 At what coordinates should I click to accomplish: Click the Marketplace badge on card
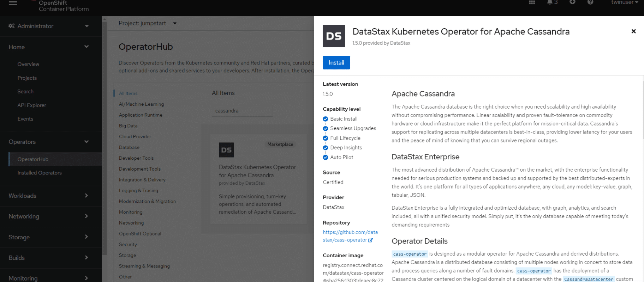pos(280,145)
